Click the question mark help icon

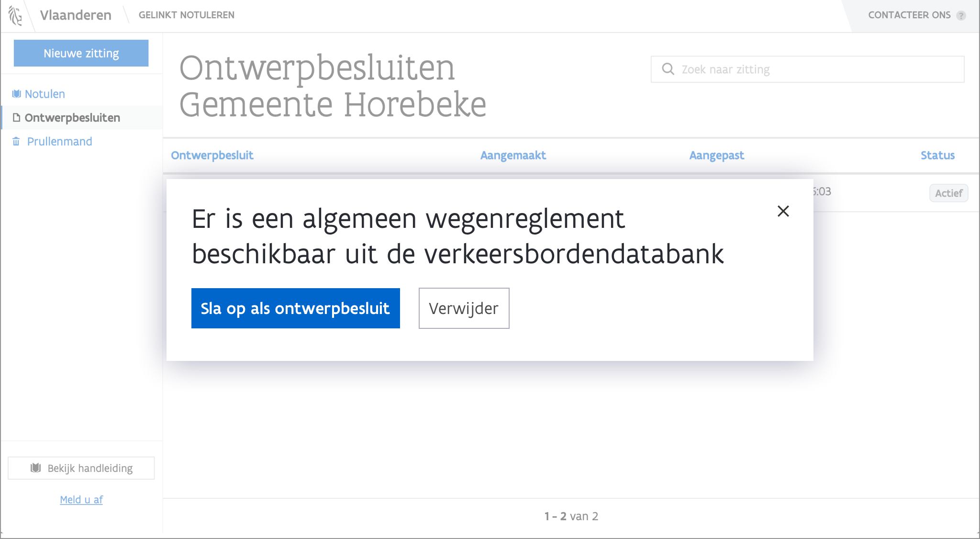click(961, 15)
